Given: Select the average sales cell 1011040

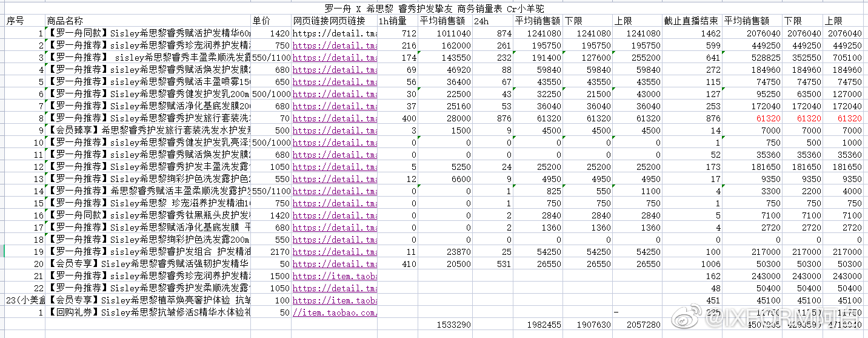Looking at the screenshot, I should [x=445, y=33].
